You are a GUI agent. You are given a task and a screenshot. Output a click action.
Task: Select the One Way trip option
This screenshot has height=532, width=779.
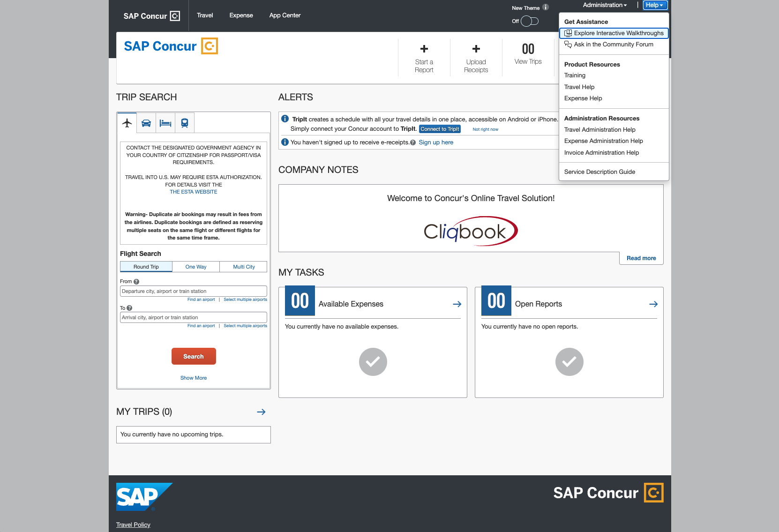click(x=196, y=267)
